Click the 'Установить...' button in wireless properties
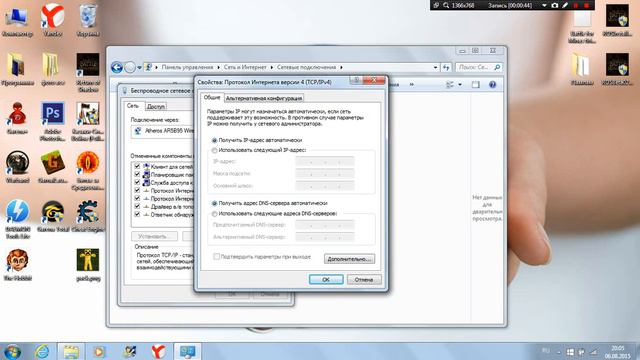 coord(154,236)
